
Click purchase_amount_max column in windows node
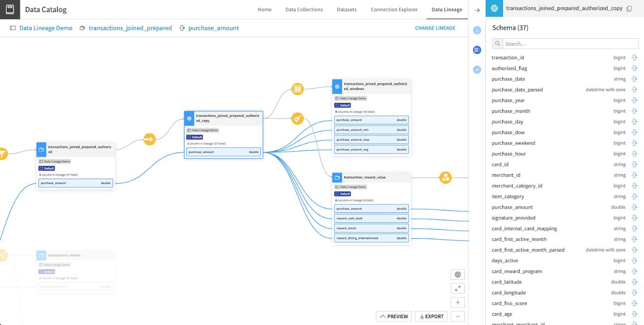(x=372, y=139)
